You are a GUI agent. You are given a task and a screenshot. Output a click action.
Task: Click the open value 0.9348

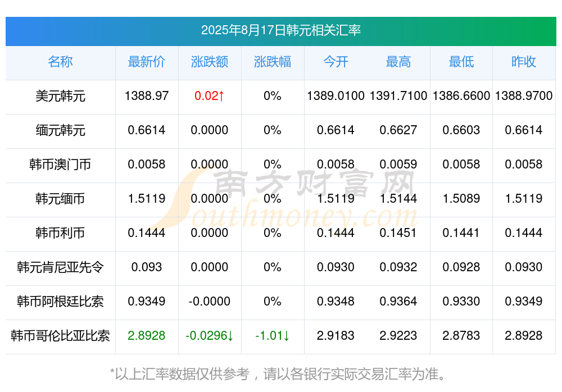(336, 302)
